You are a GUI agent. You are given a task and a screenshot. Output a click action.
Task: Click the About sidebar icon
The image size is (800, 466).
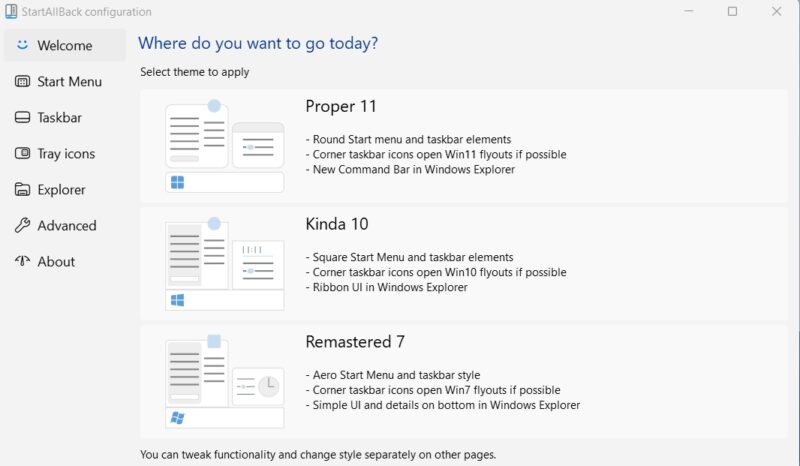coord(22,261)
